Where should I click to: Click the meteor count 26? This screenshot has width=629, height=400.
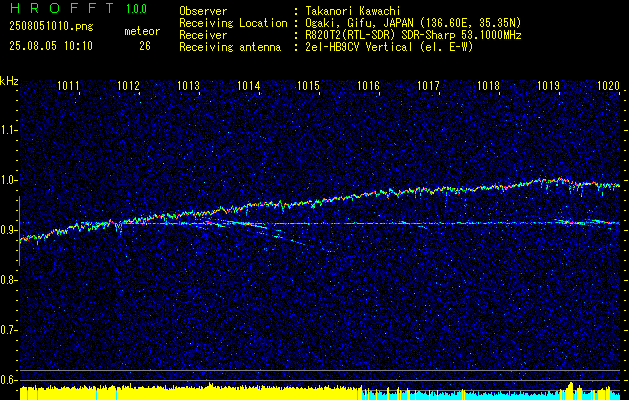click(145, 46)
